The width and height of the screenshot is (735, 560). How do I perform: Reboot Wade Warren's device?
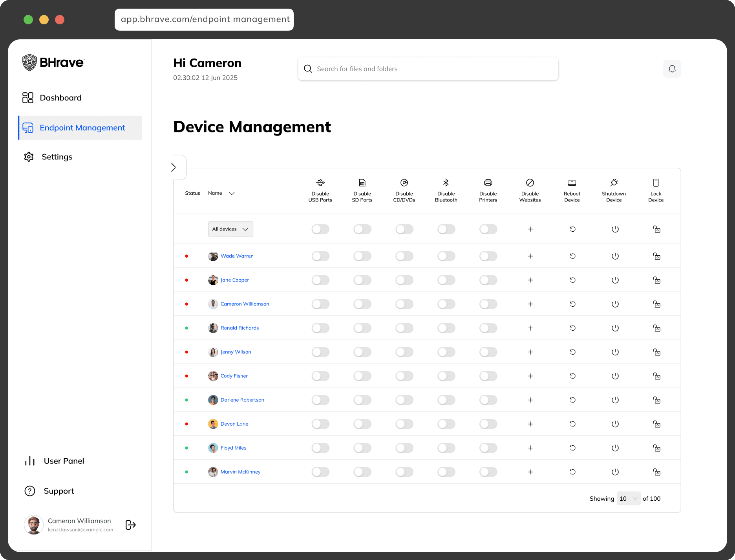[572, 256]
